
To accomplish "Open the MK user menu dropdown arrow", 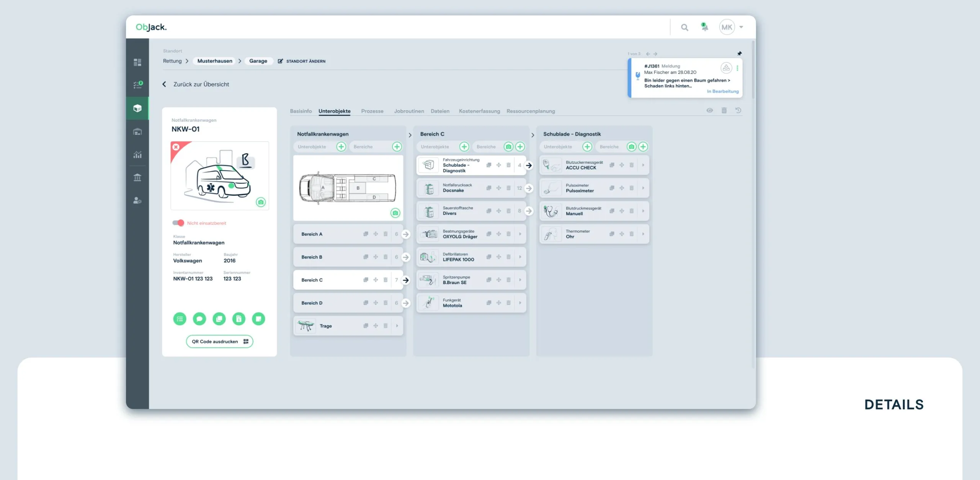I will point(741,27).
